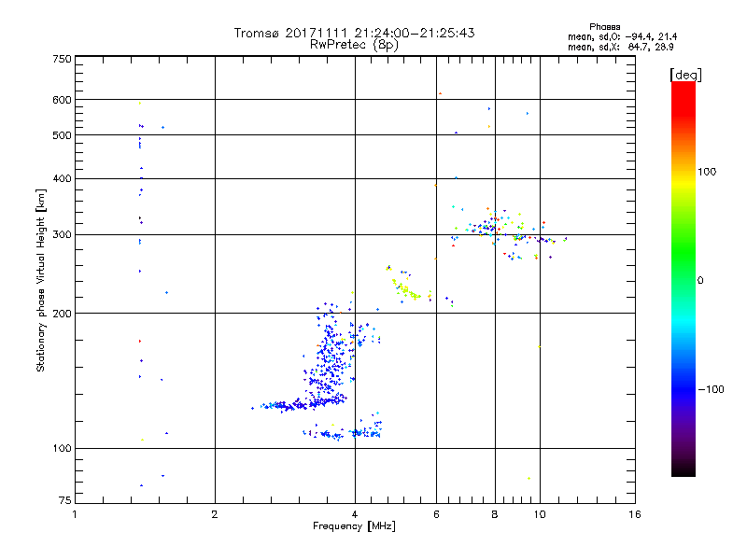
Task: Click the '2' frequency tick label
Action: (215, 514)
